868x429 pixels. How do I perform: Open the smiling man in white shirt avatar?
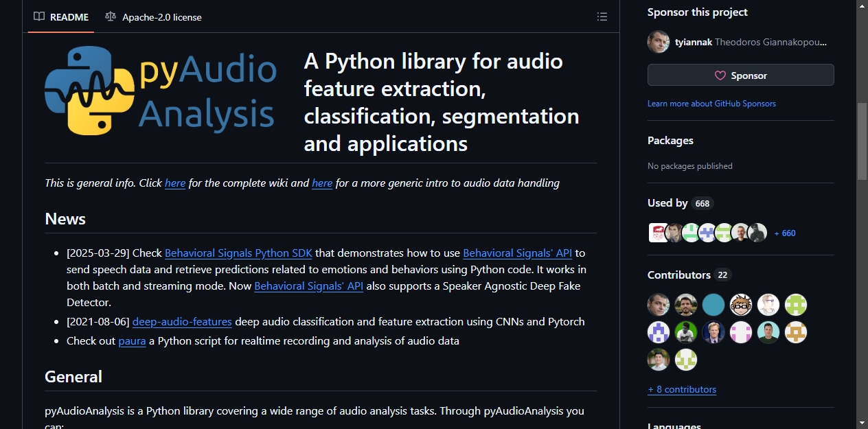[659, 360]
